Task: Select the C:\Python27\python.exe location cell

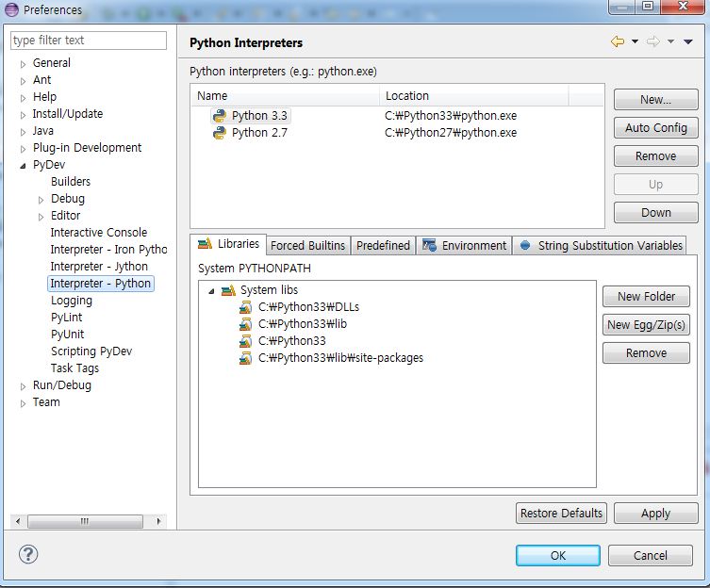Action: tap(451, 133)
